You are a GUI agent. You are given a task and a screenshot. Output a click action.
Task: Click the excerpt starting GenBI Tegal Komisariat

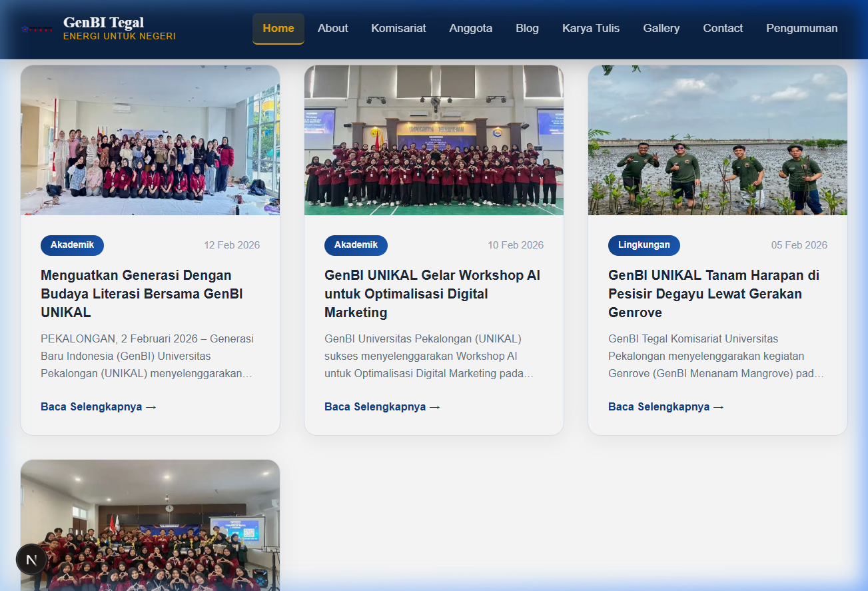click(716, 356)
